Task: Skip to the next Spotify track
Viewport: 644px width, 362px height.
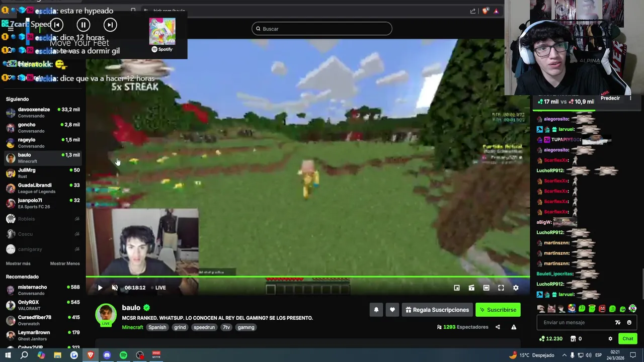Action: click(x=110, y=25)
